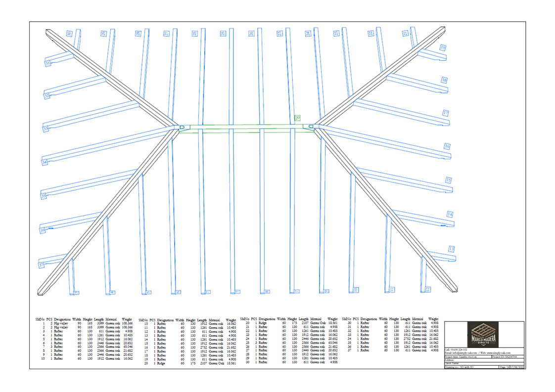
Task: Select rafter label 34 in the roof drawing
Action: (45, 162)
